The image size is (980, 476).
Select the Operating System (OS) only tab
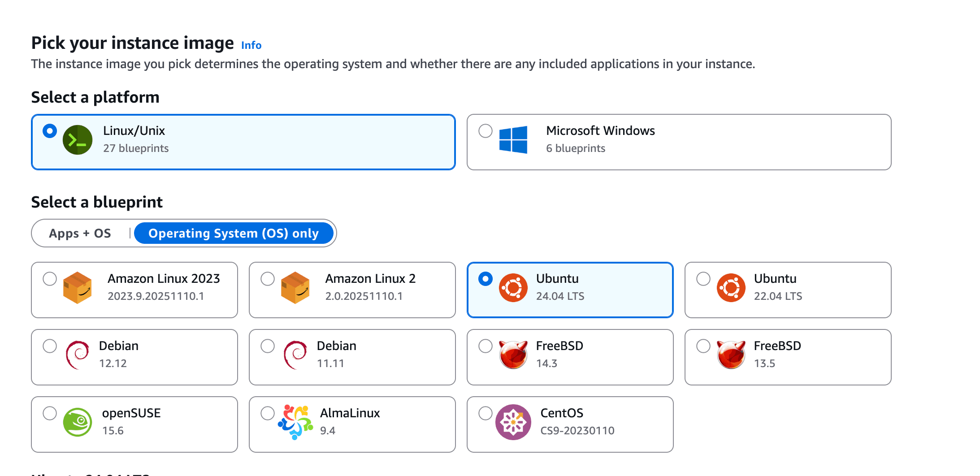pos(234,233)
